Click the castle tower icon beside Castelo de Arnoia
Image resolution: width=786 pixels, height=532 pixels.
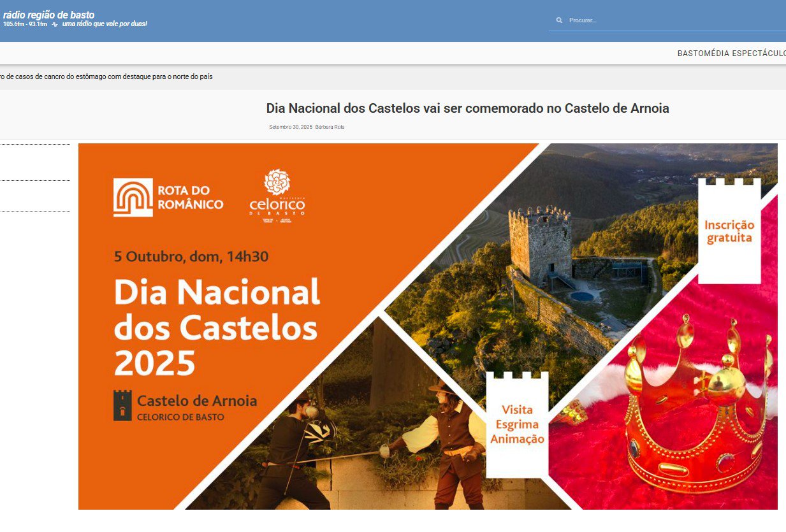coord(122,405)
